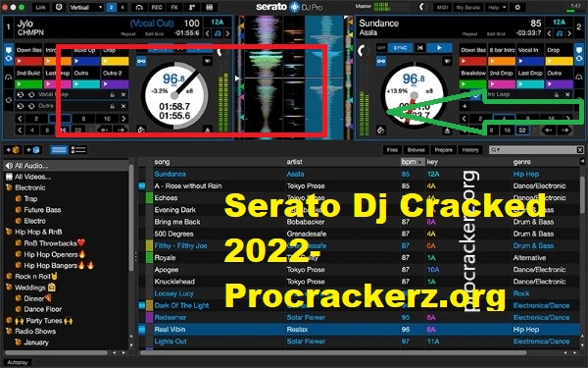The height and width of the screenshot is (368, 588).
Task: Click the key sync music-note icon on deck 1
Action: 218,33
